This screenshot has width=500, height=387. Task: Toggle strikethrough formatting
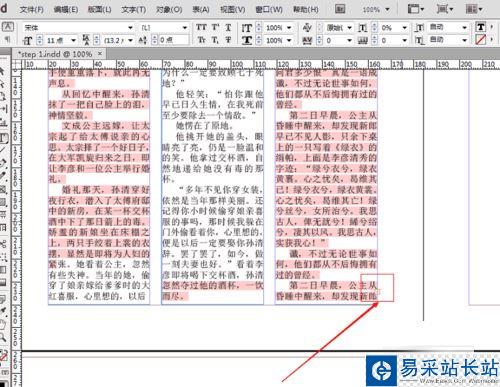pos(228,40)
